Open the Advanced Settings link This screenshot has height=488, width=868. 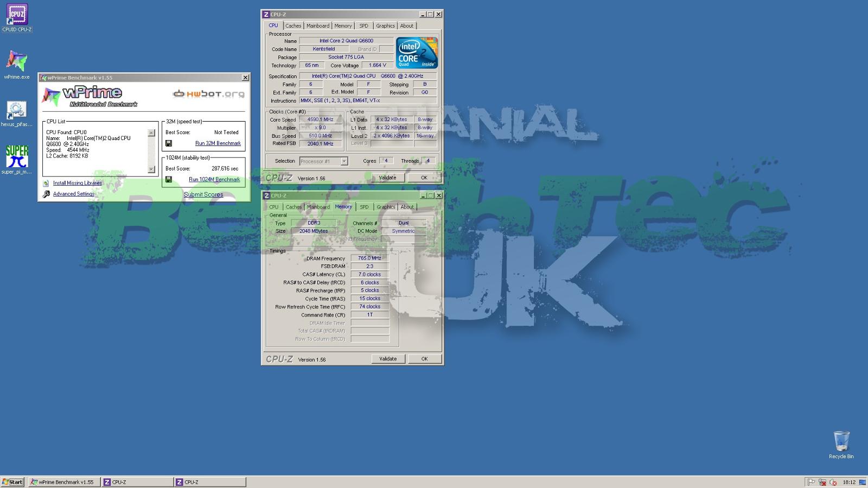[73, 194]
